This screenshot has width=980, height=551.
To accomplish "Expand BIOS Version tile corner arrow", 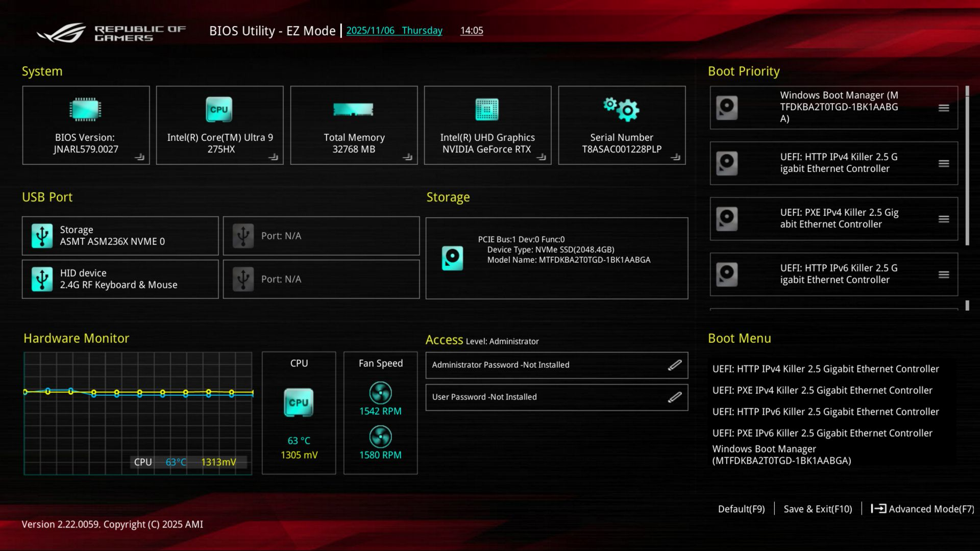I will pyautogui.click(x=139, y=157).
